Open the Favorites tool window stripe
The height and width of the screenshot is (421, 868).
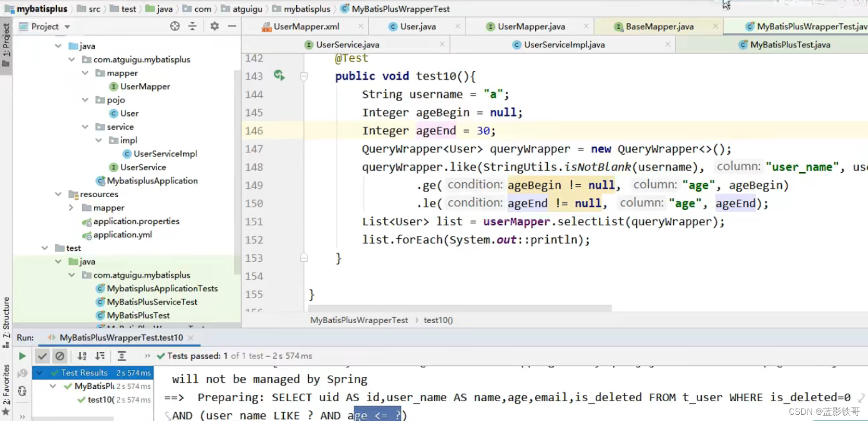(6, 391)
